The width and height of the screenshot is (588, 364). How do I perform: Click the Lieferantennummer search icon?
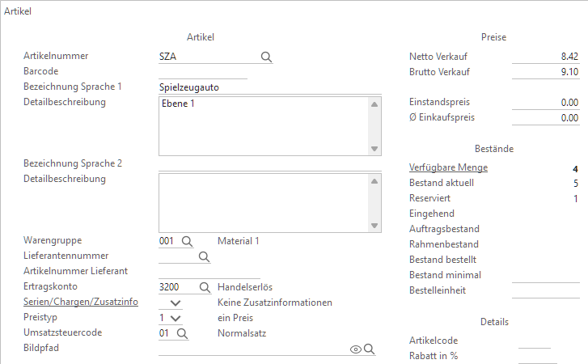click(x=204, y=256)
